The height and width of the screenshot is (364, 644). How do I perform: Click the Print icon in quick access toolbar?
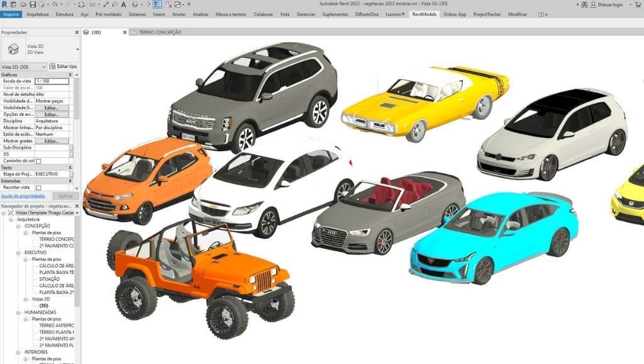(x=81, y=4)
